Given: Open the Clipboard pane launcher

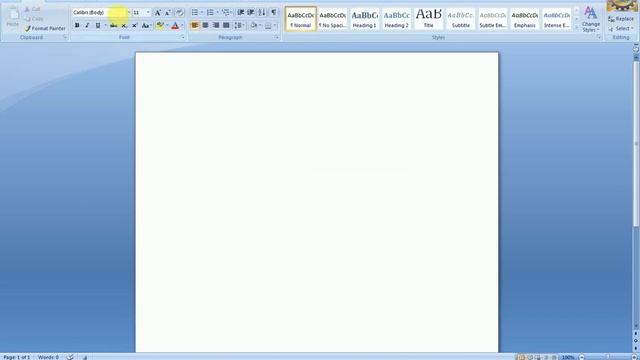Looking at the screenshot, I should (65, 37).
